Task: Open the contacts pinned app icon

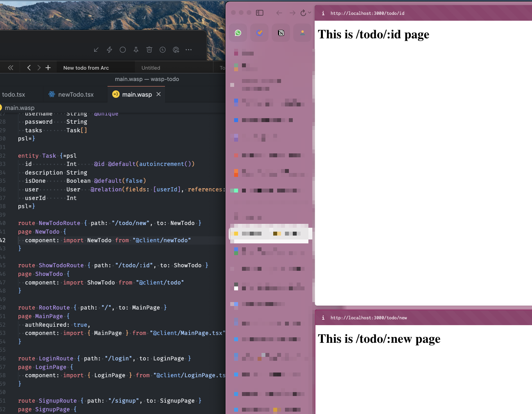Action: coord(303,32)
